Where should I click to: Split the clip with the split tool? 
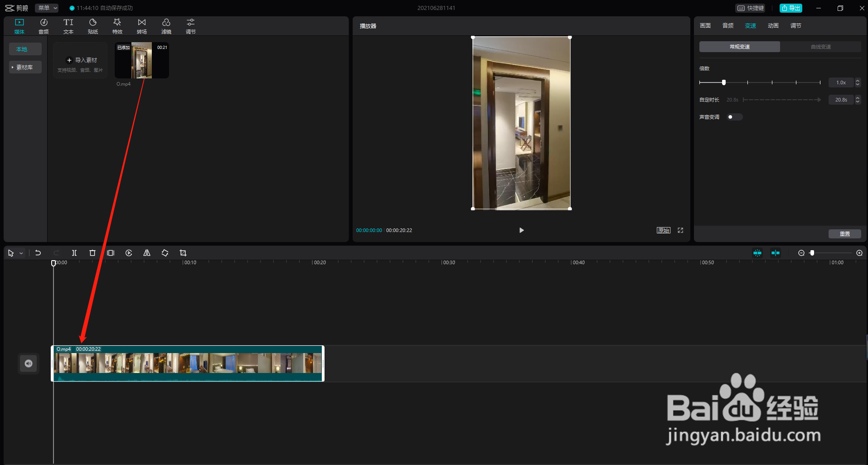(x=74, y=253)
